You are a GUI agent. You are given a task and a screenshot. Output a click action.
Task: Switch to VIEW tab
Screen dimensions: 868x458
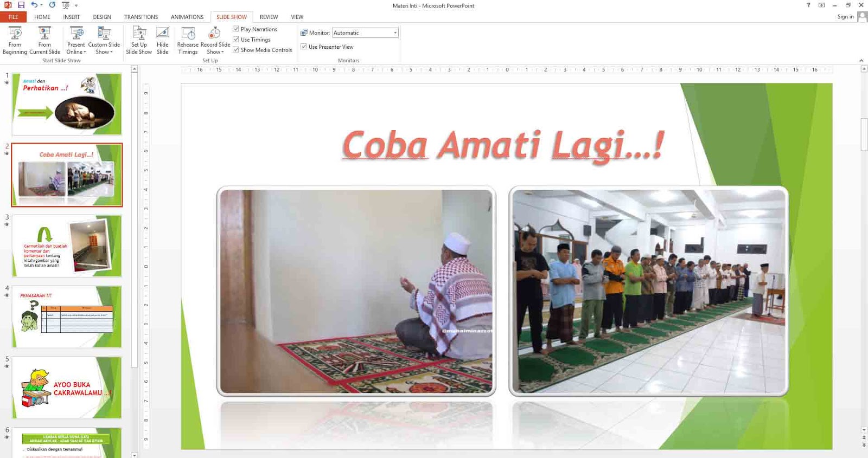tap(297, 17)
